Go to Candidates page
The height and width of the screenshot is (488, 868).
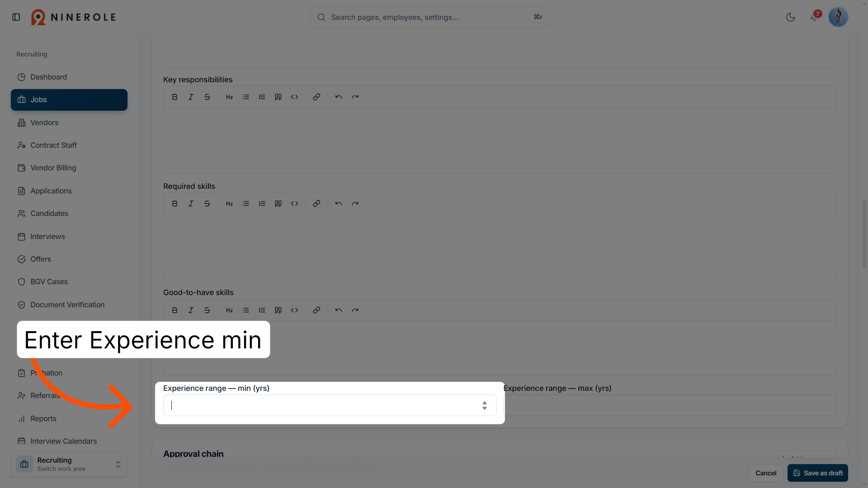(x=69, y=214)
